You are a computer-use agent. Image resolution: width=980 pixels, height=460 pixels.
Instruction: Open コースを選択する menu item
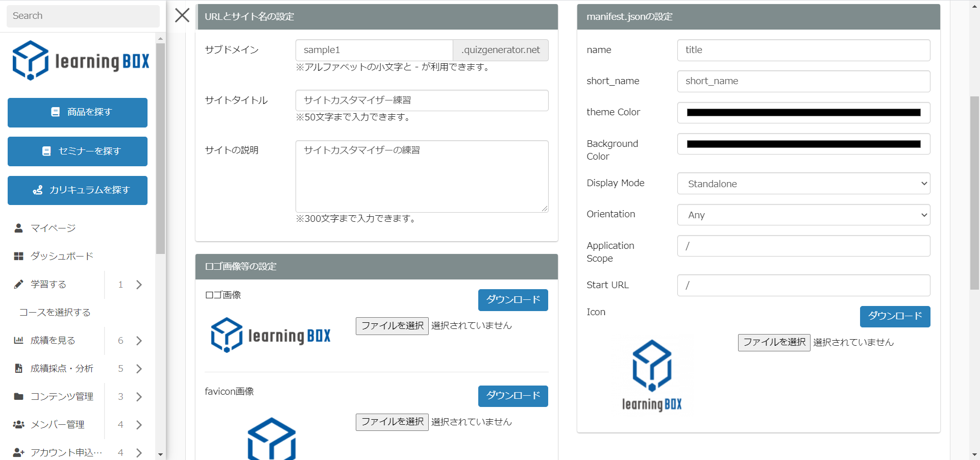coord(55,312)
